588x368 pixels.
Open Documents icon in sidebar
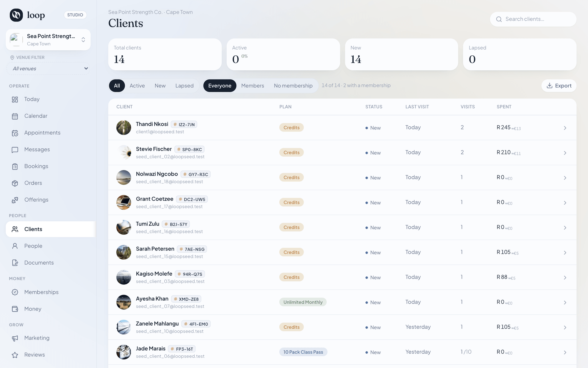click(x=15, y=263)
